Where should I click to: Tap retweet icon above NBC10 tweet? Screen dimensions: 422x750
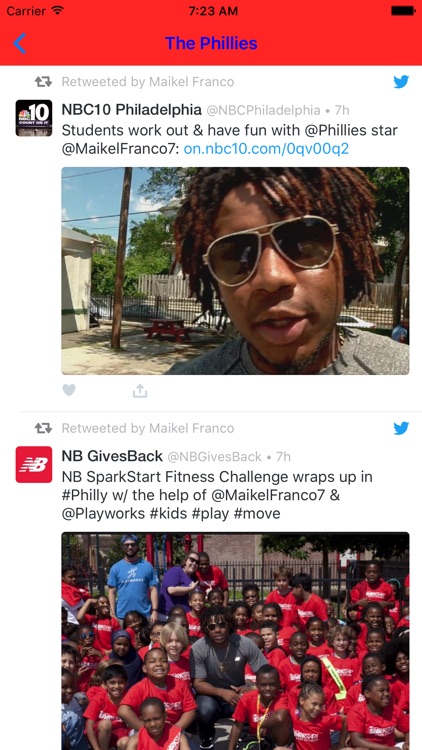click(x=44, y=82)
